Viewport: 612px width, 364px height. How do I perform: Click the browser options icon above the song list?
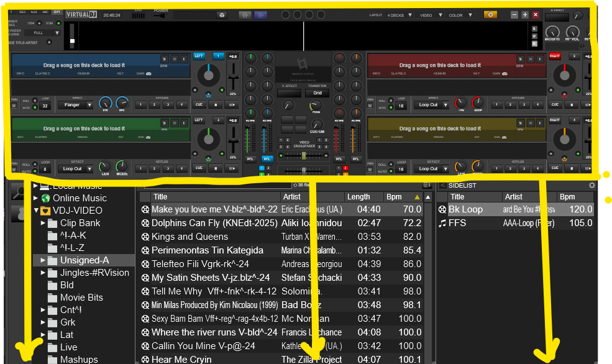tap(427, 185)
